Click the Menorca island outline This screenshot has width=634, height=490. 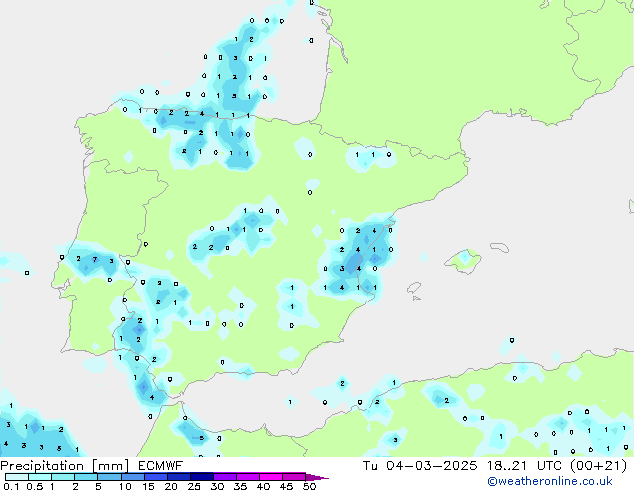pos(499,247)
